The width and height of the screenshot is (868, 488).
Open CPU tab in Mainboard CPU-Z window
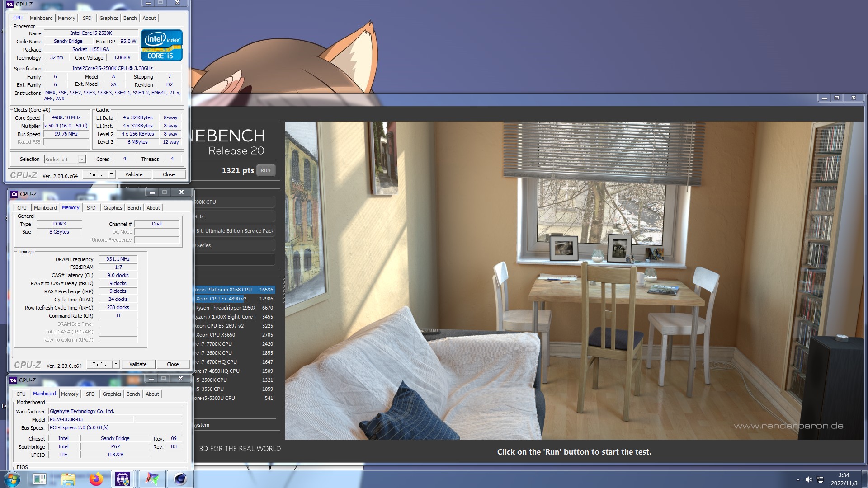(x=21, y=394)
